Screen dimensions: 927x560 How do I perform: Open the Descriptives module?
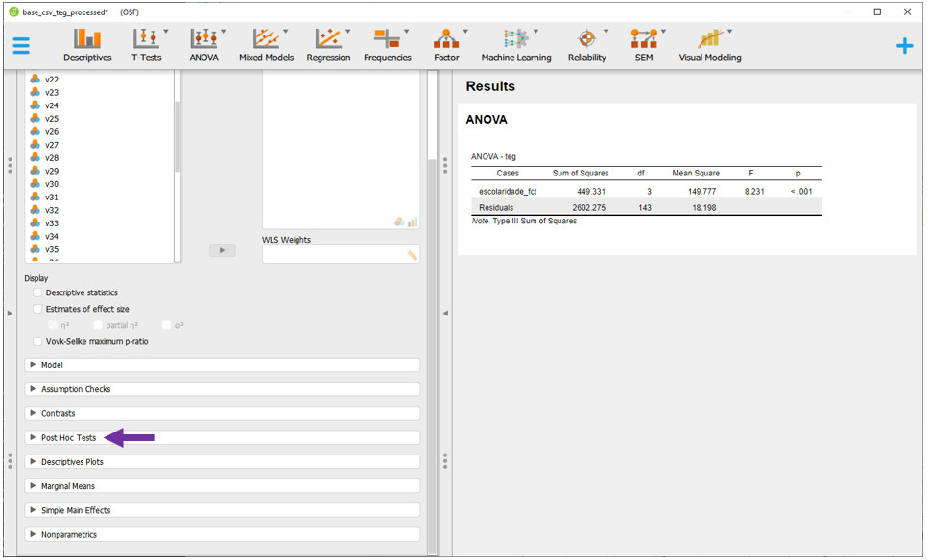[87, 45]
